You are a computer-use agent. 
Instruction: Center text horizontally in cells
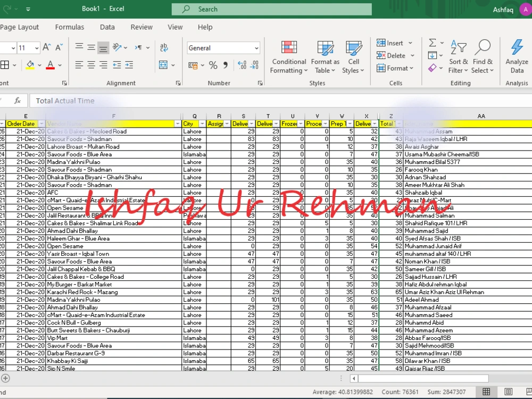click(92, 65)
